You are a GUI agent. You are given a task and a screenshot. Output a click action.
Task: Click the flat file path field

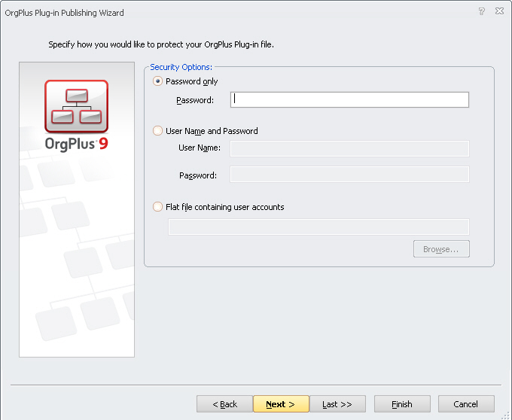[318, 227]
